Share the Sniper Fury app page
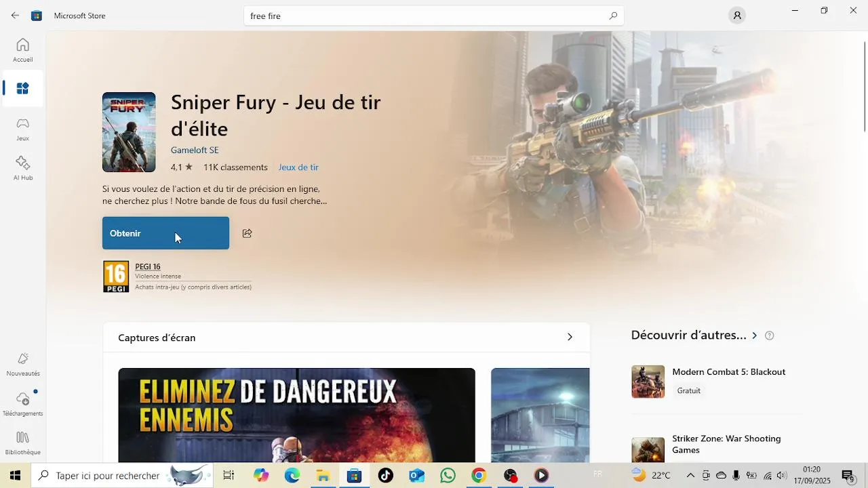Image resolution: width=868 pixels, height=488 pixels. [x=247, y=233]
